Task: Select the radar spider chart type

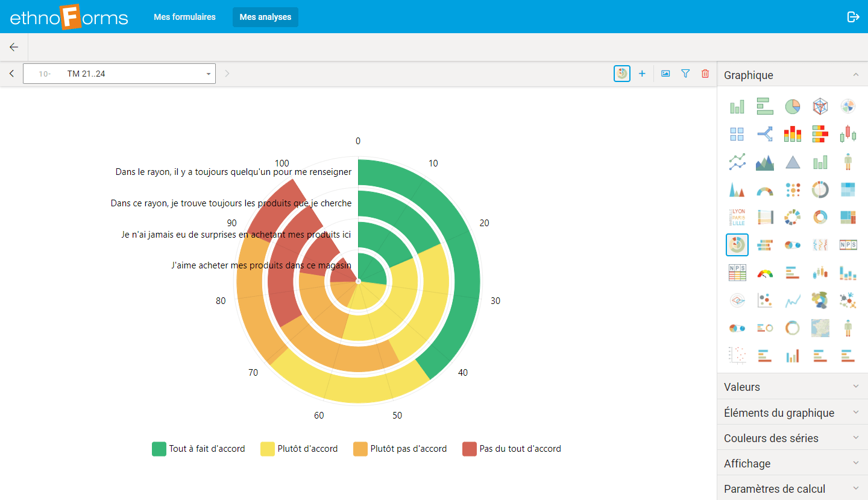Action: pyautogui.click(x=820, y=106)
